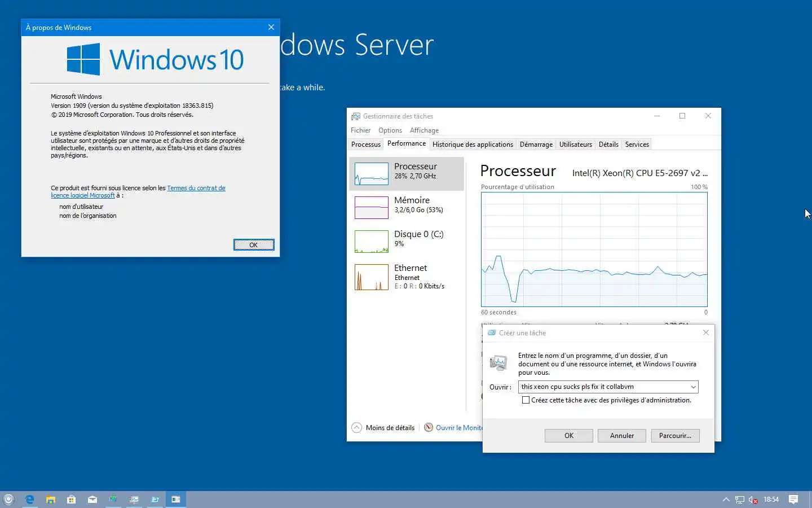Viewport: 812px width, 508px height.
Task: Click the Intel Xeon CPU model text
Action: pyautogui.click(x=640, y=173)
